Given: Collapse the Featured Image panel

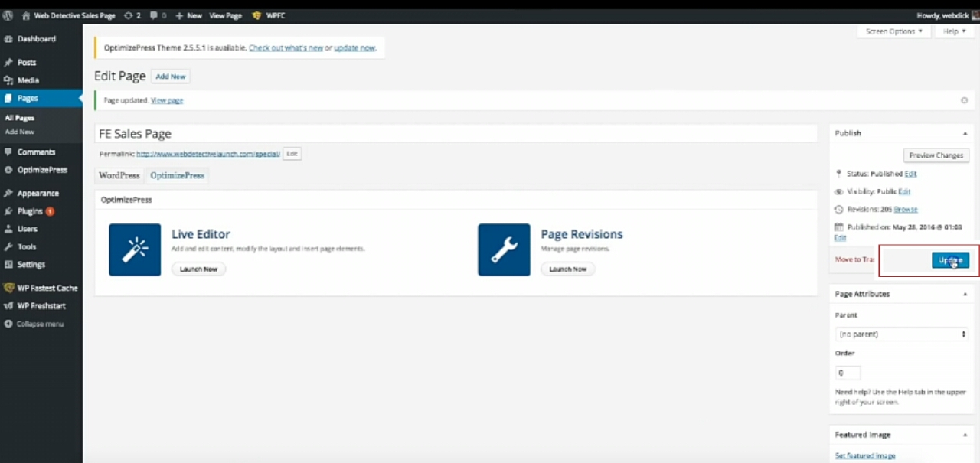Looking at the screenshot, I should [965, 435].
